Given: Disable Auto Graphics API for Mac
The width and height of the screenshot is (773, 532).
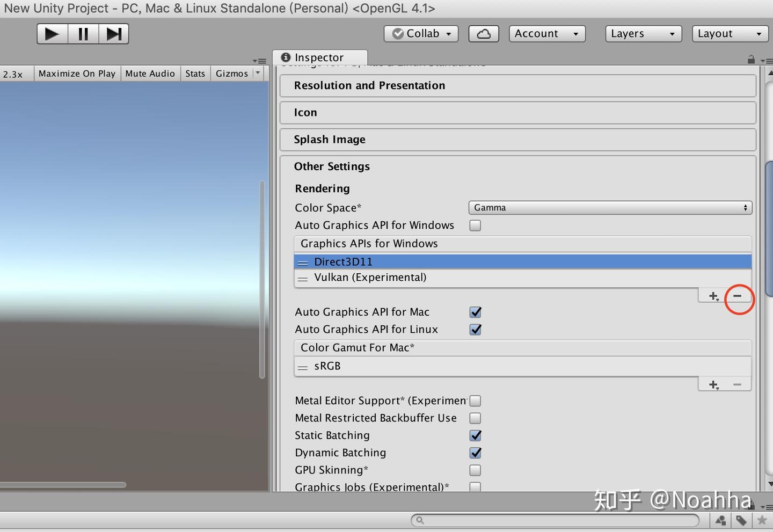Looking at the screenshot, I should point(475,311).
